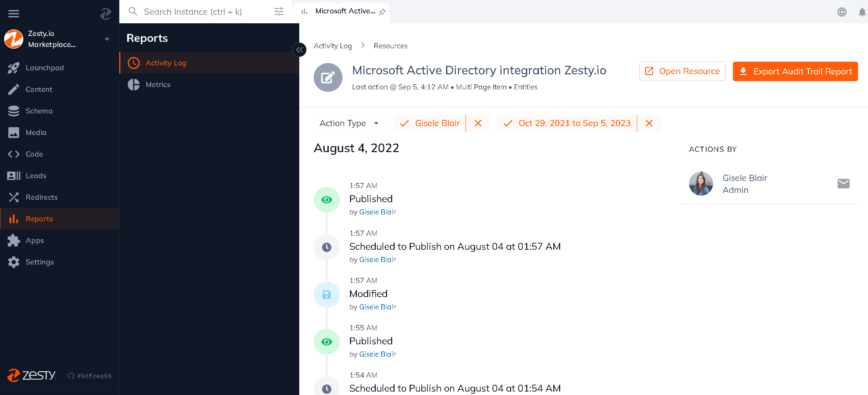Click Open Resource button
Viewport: 868px width, 395px height.
point(682,71)
